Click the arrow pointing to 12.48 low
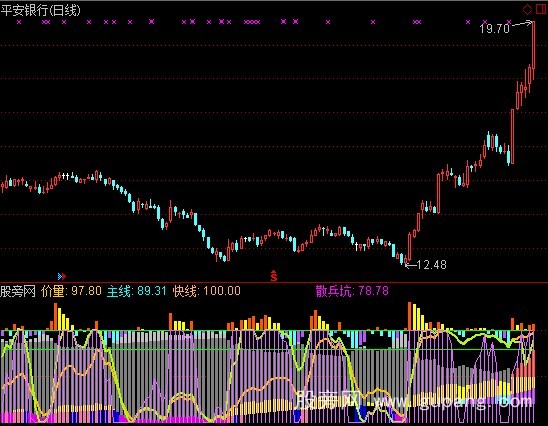The image size is (548, 426). click(x=411, y=266)
